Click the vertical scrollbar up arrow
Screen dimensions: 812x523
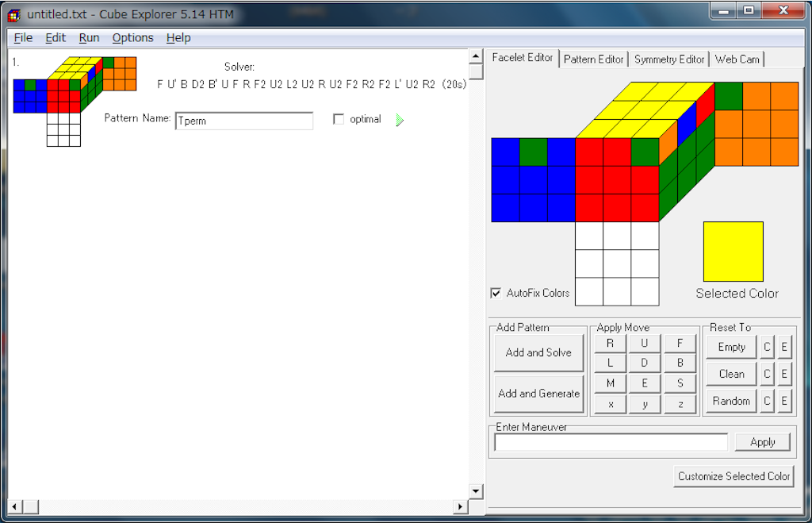coord(476,56)
